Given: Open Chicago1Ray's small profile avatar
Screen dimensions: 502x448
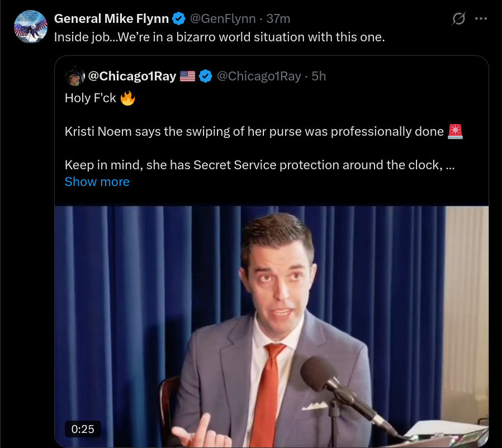Looking at the screenshot, I should coord(75,76).
